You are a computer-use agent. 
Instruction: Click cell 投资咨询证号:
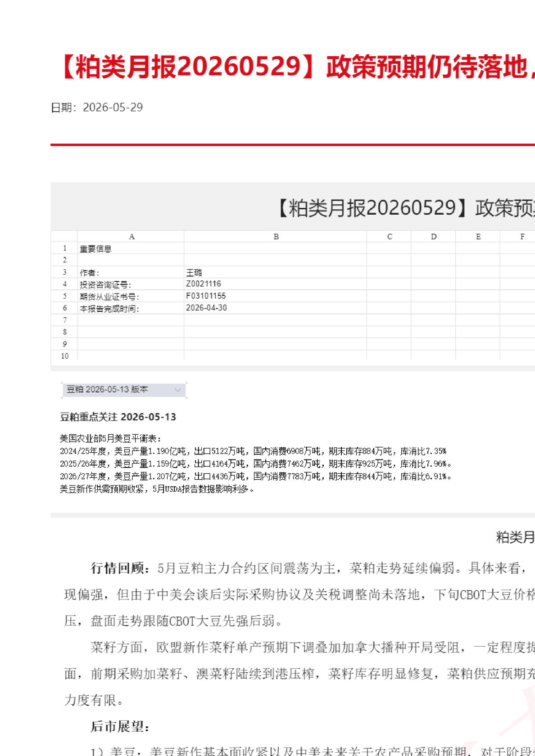(x=131, y=284)
